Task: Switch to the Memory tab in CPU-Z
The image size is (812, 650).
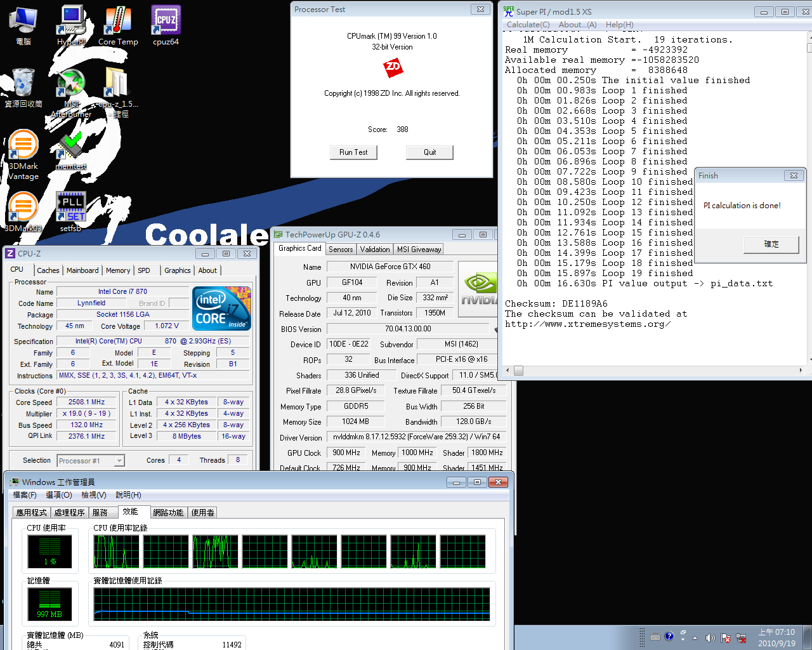Action: [x=118, y=270]
